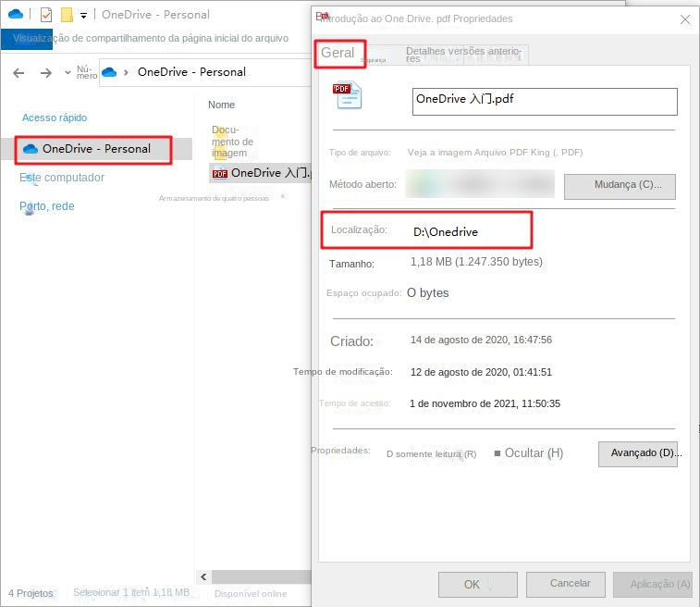Viewport: 700px width, 607px height.
Task: Open the blue file menu tab
Action: pos(26,39)
